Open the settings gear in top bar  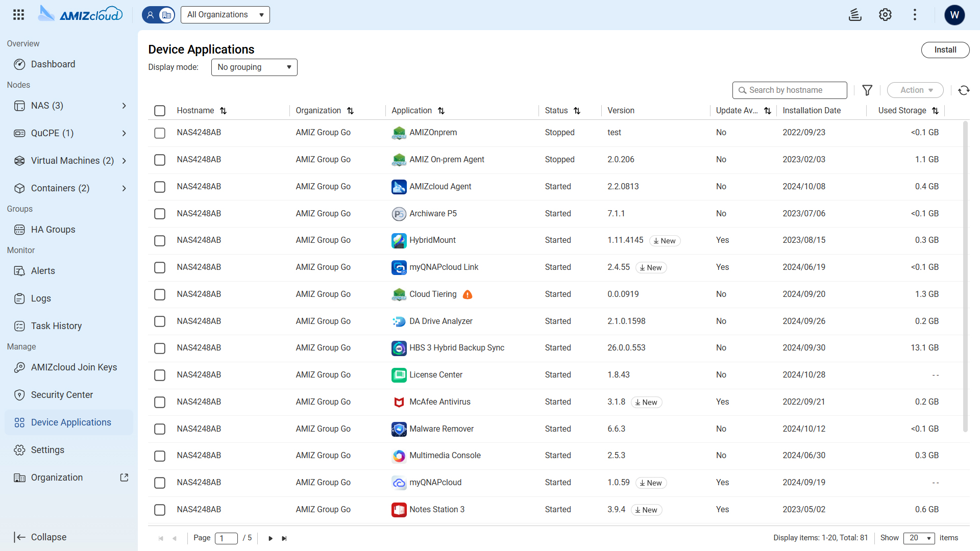(x=885, y=15)
